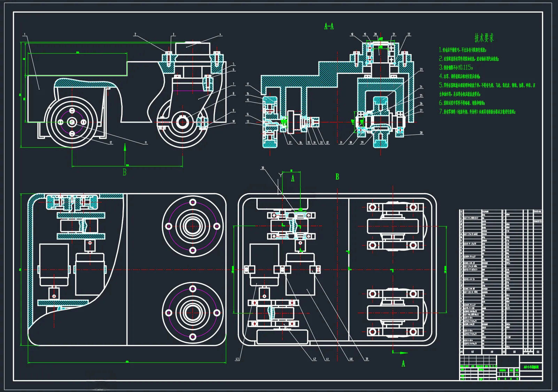
Task: Click part callout number "33"
Action: [321, 142]
